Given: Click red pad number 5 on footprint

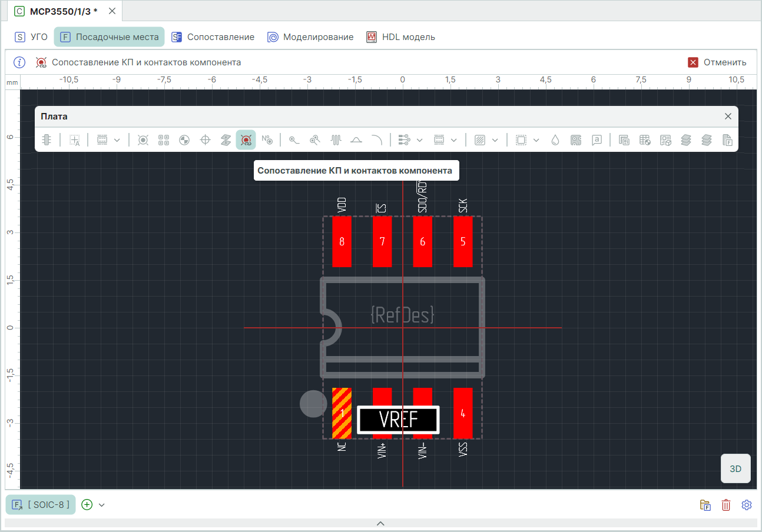Looking at the screenshot, I should point(463,241).
